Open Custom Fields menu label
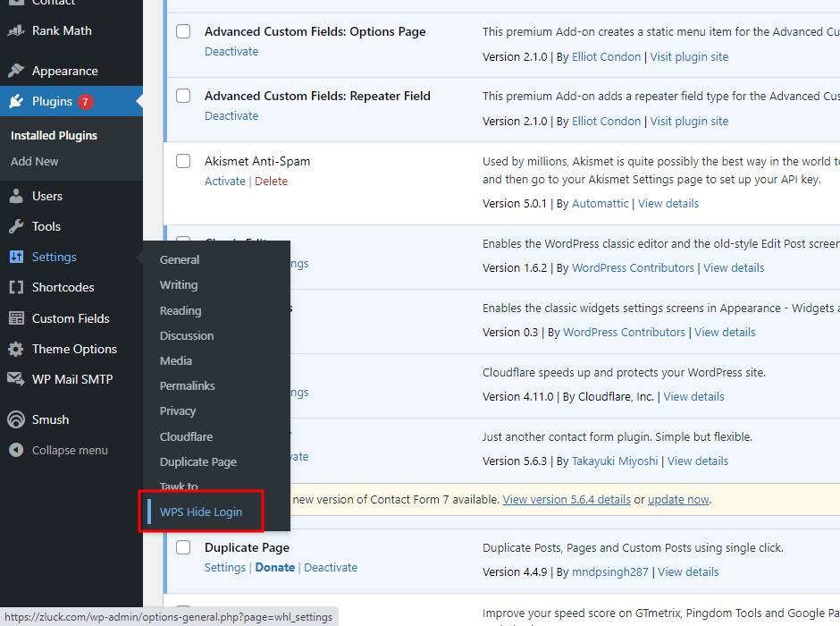 point(71,318)
